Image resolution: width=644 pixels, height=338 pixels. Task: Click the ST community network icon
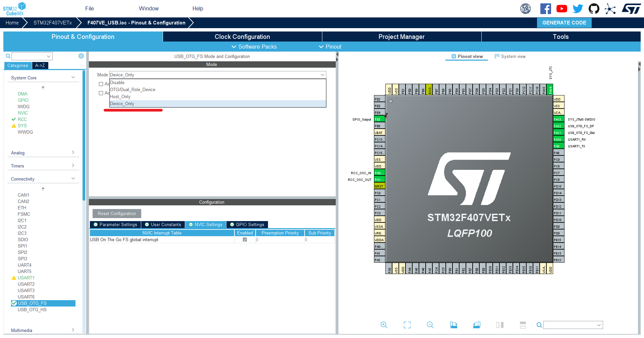(x=610, y=9)
